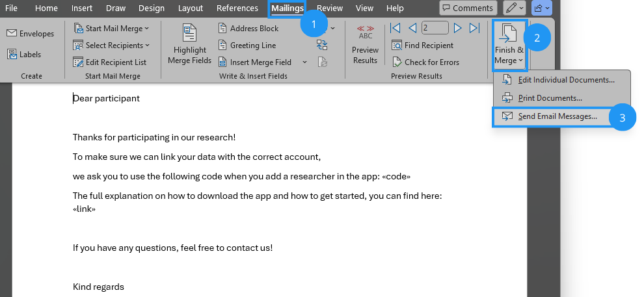The height and width of the screenshot is (297, 644).
Task: Click the grayed-out Update Labels icon
Action: (322, 62)
